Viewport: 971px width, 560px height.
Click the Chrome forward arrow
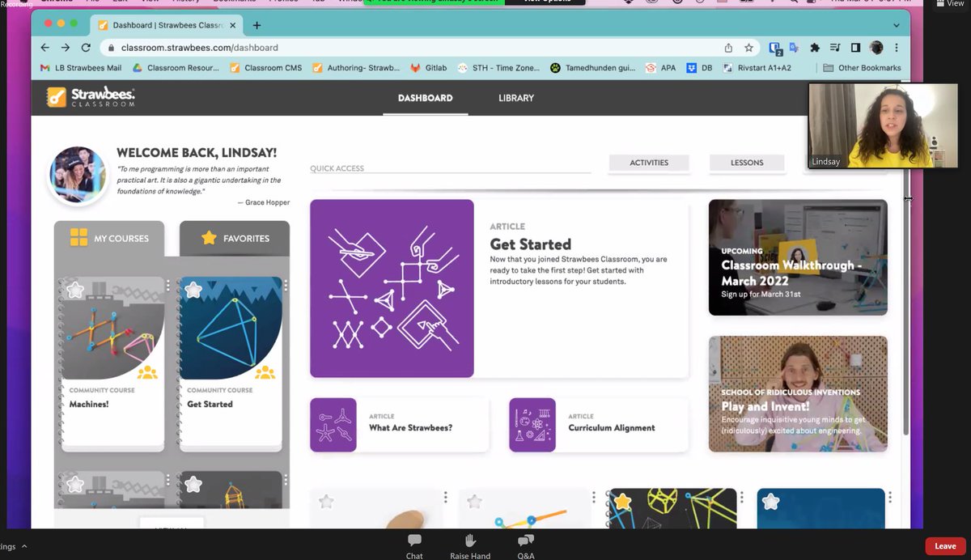click(x=66, y=48)
